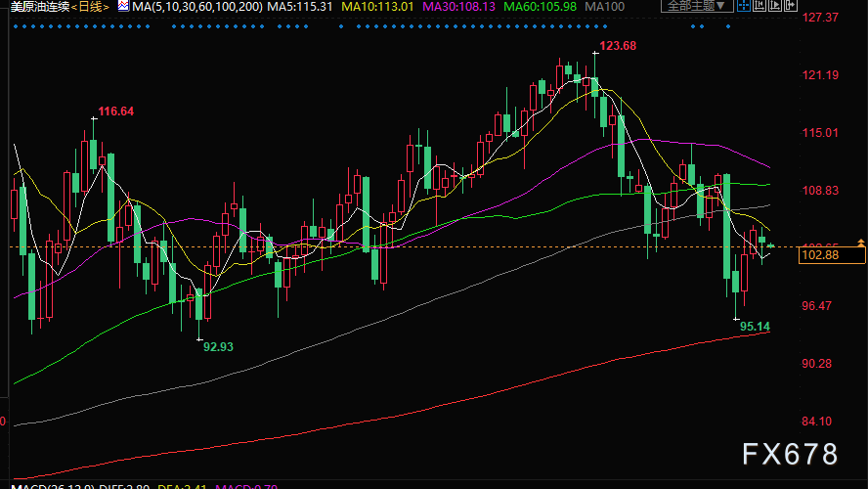Screen dimensions: 868x489
Task: Click the export panel arrow icon
Action: pos(791,6)
